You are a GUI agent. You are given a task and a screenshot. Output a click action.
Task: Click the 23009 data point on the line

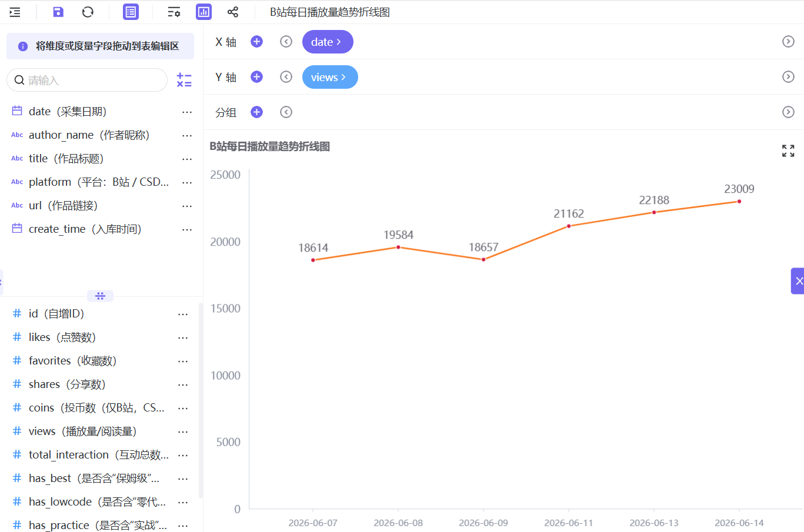(x=739, y=202)
